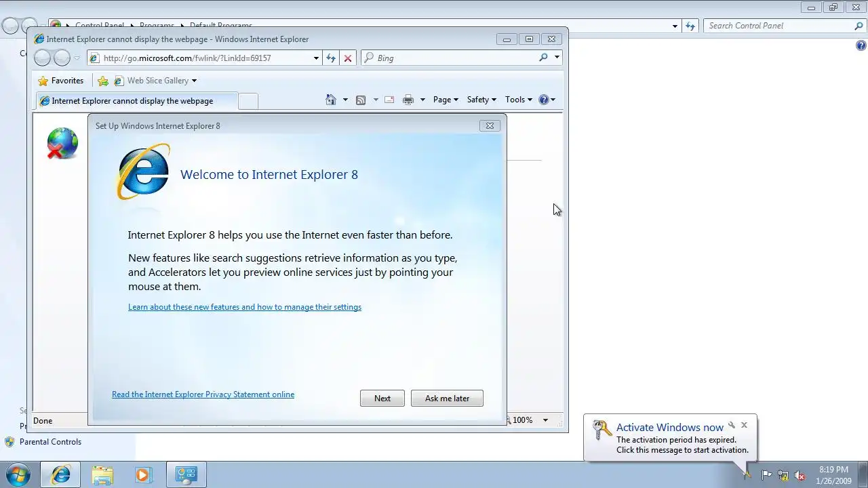Close the Set Up Windows Internet Explorer 8 dialog
The image size is (868, 488).
(490, 125)
